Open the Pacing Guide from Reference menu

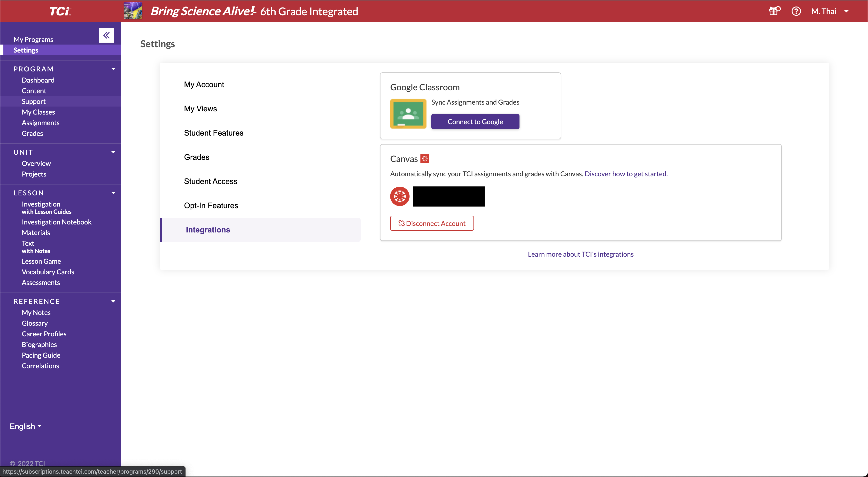click(41, 355)
